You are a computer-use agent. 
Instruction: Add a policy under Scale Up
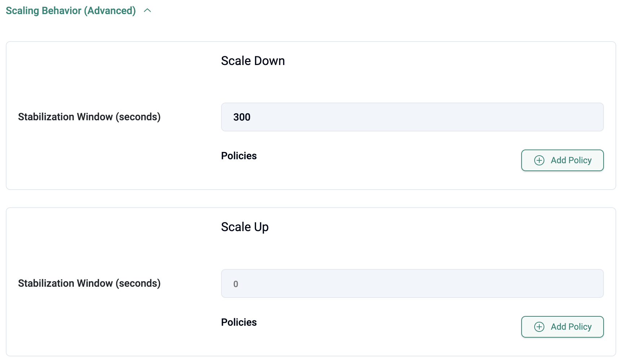[562, 327]
